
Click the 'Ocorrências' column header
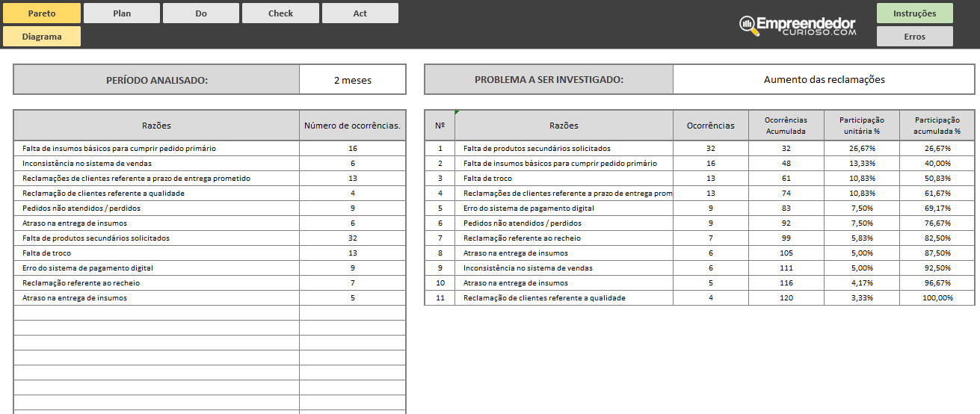coord(711,126)
